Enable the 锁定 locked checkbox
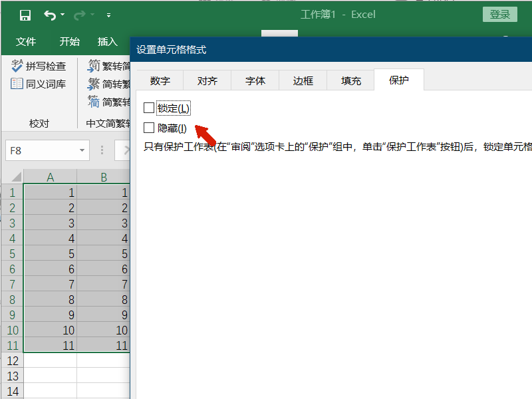The image size is (532, 399). (150, 107)
